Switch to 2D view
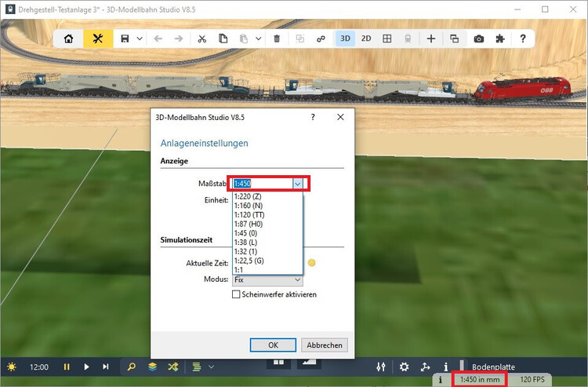Screen dimensions: 588x387 (366, 38)
